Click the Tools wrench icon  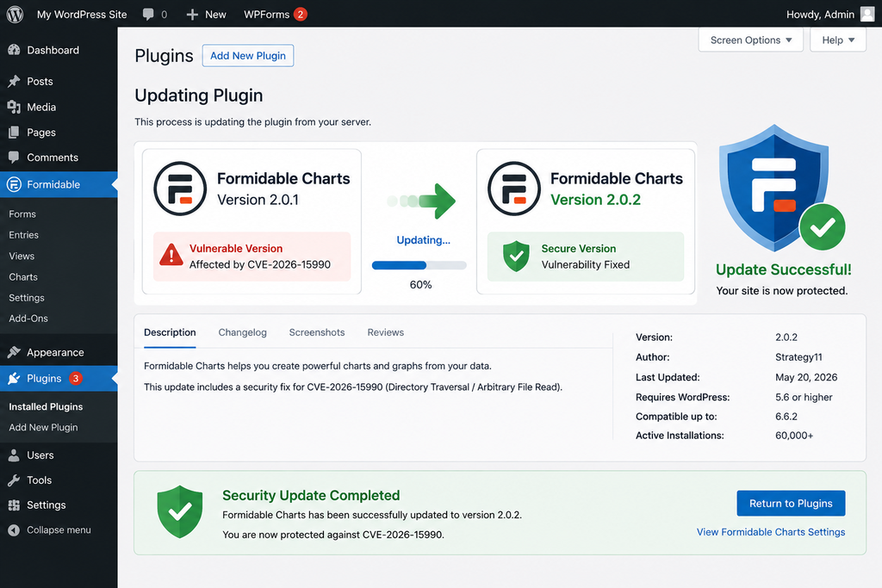point(14,480)
